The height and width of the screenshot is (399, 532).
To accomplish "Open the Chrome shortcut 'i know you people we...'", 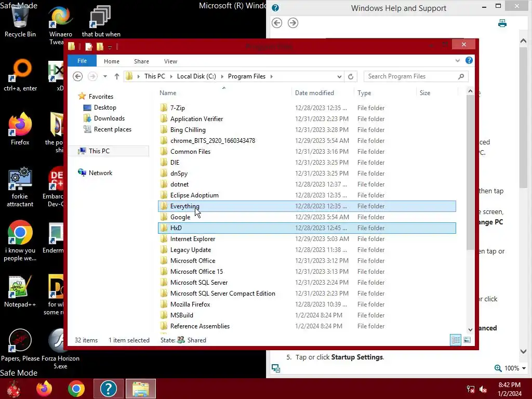I will coord(20,241).
